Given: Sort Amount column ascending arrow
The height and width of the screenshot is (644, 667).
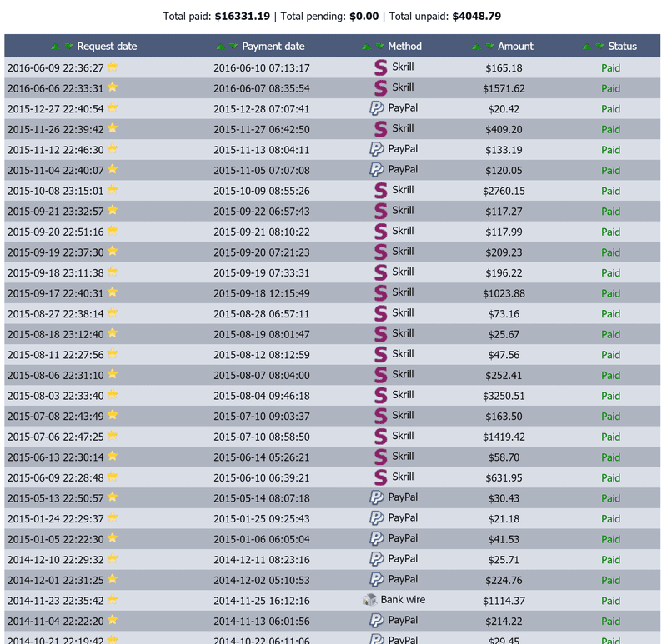Looking at the screenshot, I should point(476,47).
